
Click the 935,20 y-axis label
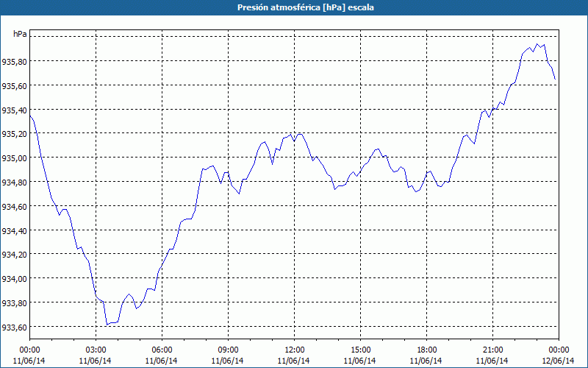pyautogui.click(x=14, y=135)
